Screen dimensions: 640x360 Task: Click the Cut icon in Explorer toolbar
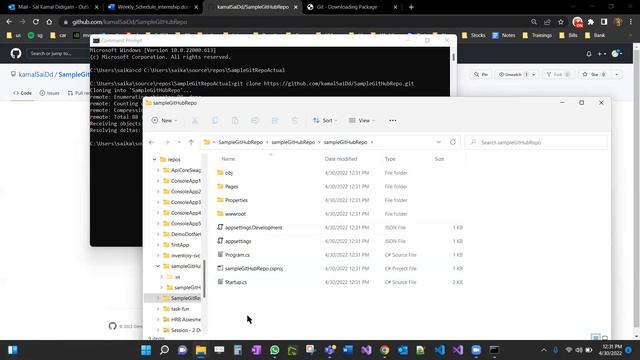[x=195, y=120]
